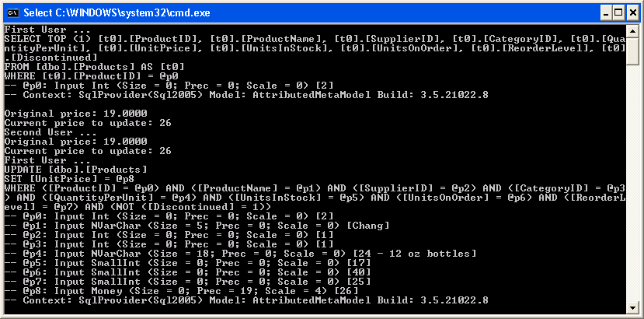The height and width of the screenshot is (319, 644).
Task: Click the @p1 NVarChar [Chang] parameter line
Action: (197, 226)
